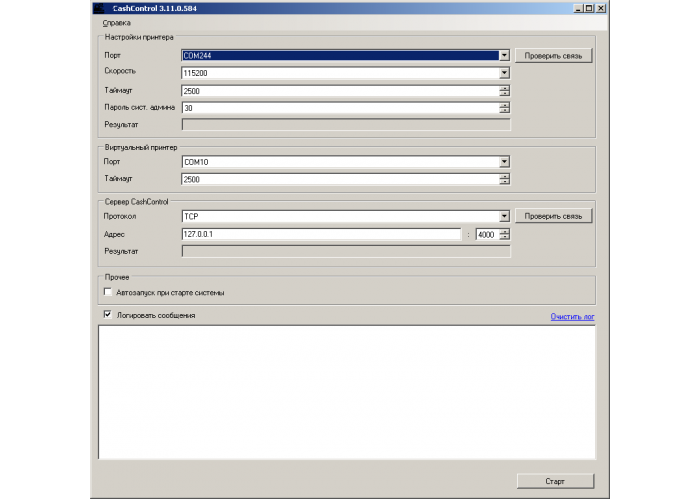Click virtual printer Таймаут spinner arrows
700x500 pixels.
point(504,179)
